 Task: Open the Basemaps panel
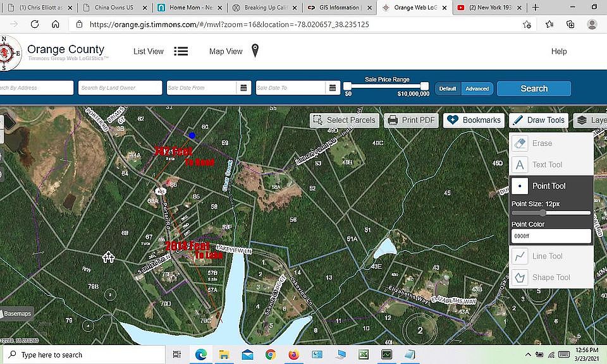[x=17, y=313]
